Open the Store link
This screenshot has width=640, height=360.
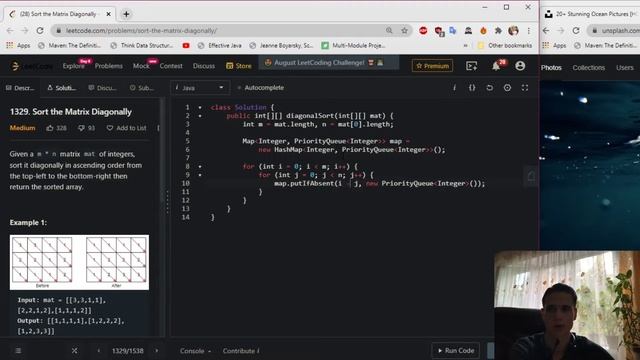pyautogui.click(x=239, y=66)
